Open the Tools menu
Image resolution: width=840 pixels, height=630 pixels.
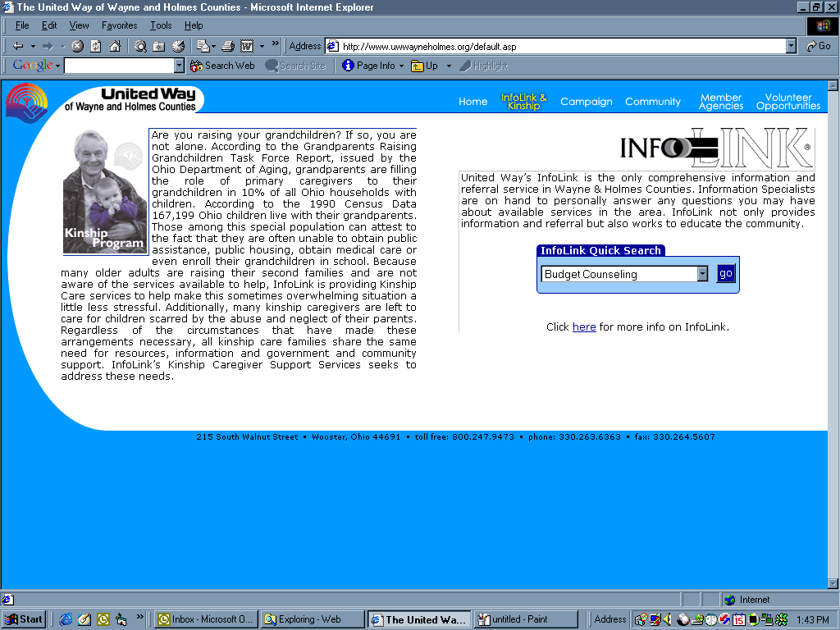tap(161, 25)
